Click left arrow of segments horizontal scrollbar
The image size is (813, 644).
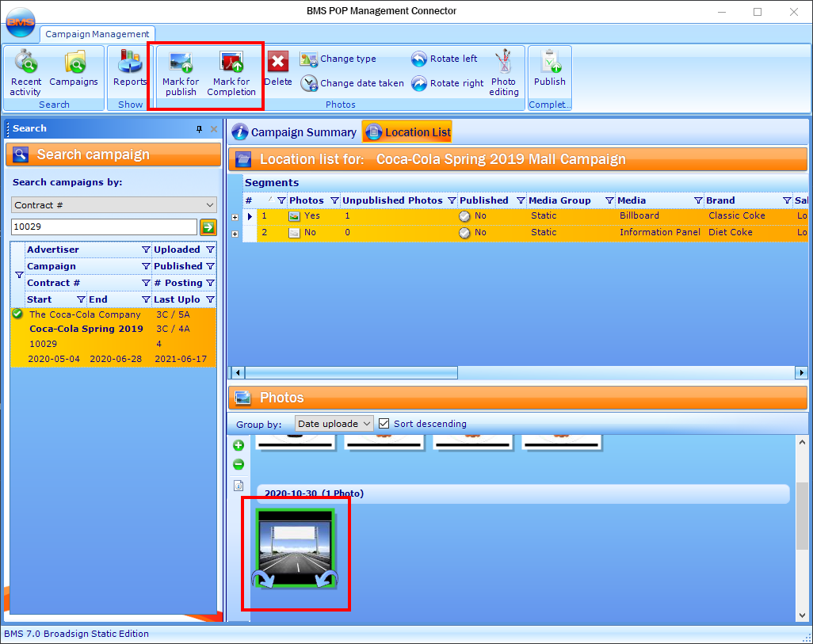[x=238, y=372]
